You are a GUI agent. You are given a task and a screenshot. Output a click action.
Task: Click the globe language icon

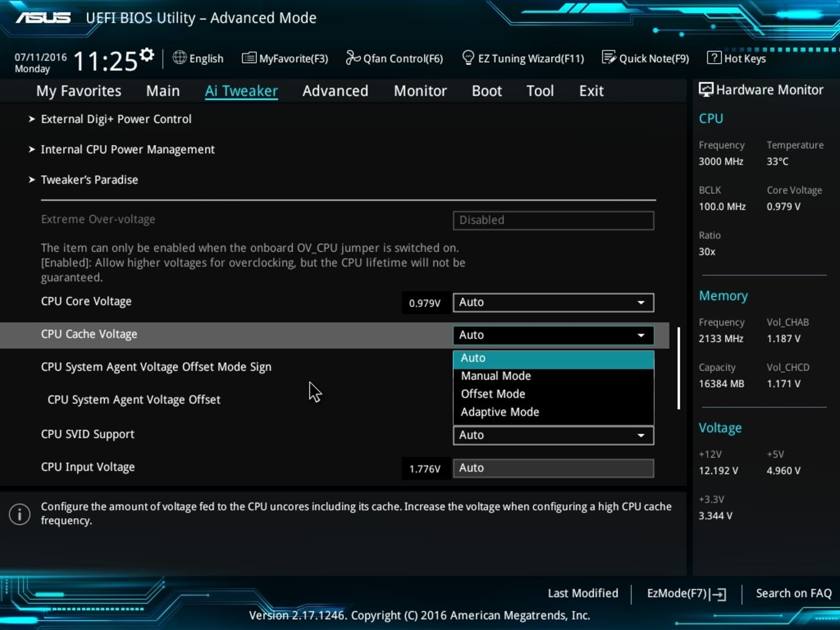pos(179,57)
